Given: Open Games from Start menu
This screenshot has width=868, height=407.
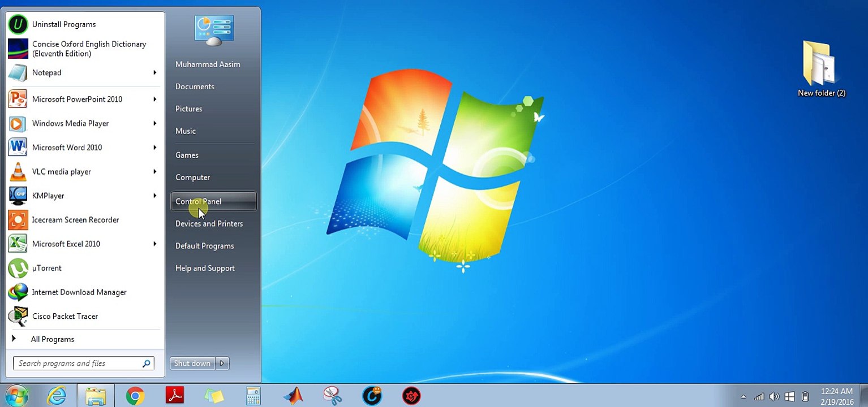Looking at the screenshot, I should pyautogui.click(x=187, y=155).
